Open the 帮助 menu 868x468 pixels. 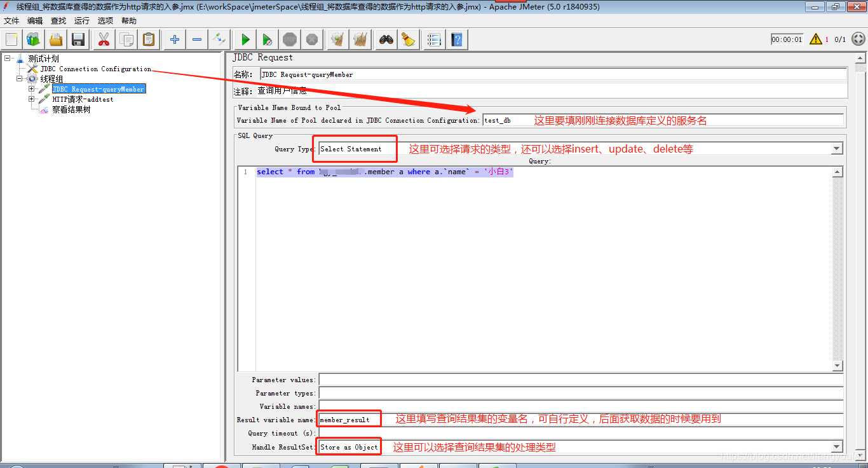click(x=129, y=21)
